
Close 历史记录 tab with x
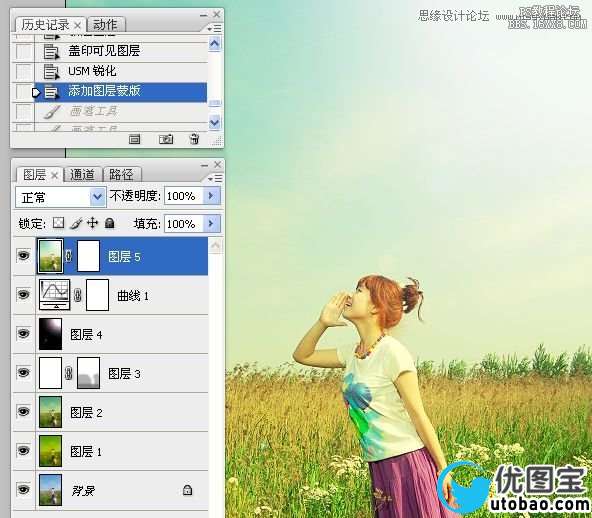point(77,26)
